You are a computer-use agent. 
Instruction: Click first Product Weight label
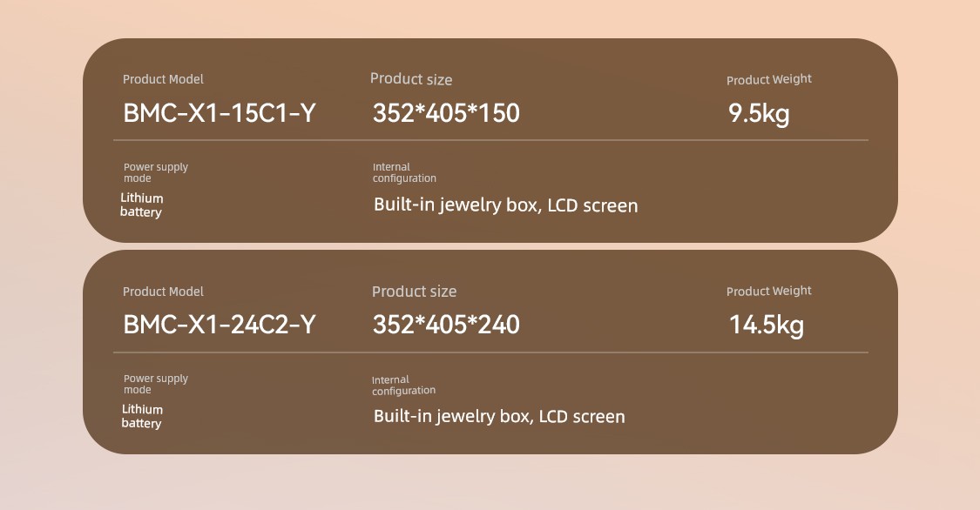pos(768,80)
